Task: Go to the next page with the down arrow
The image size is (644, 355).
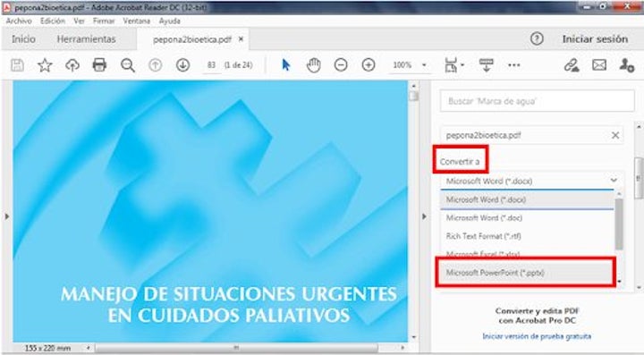Action: tap(182, 65)
